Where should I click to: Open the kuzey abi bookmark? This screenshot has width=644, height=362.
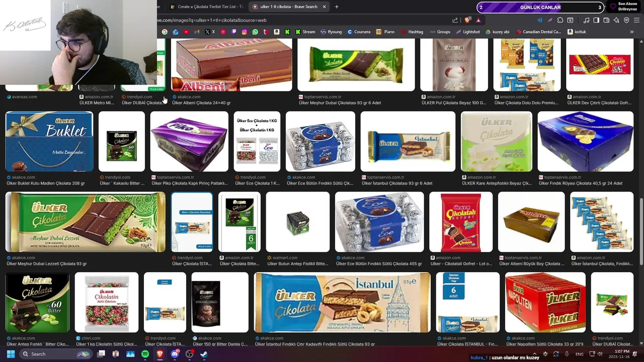(x=498, y=32)
